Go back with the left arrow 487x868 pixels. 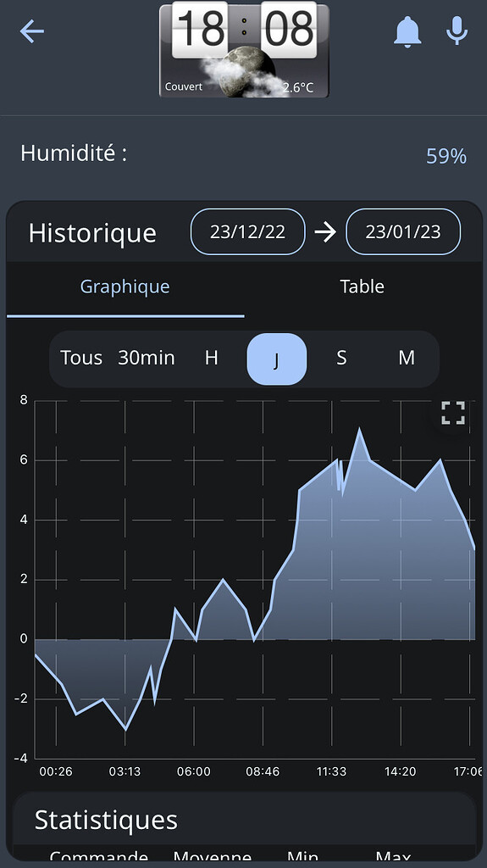point(31,31)
